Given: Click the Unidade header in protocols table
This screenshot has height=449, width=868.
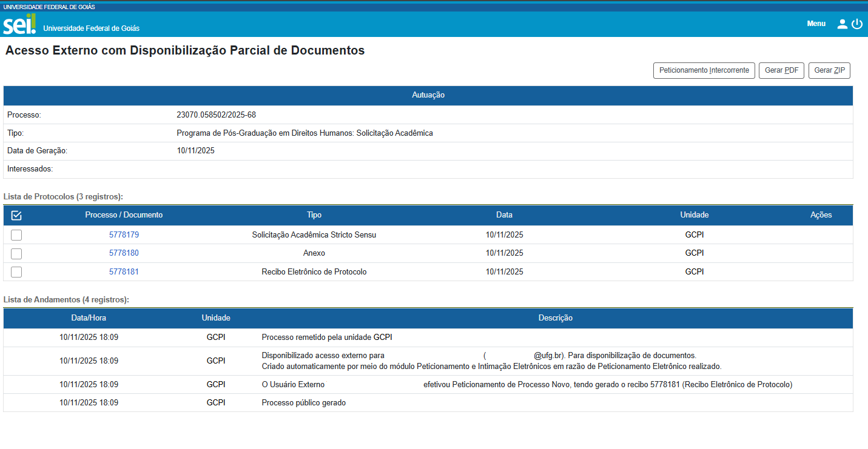Looking at the screenshot, I should click(694, 215).
